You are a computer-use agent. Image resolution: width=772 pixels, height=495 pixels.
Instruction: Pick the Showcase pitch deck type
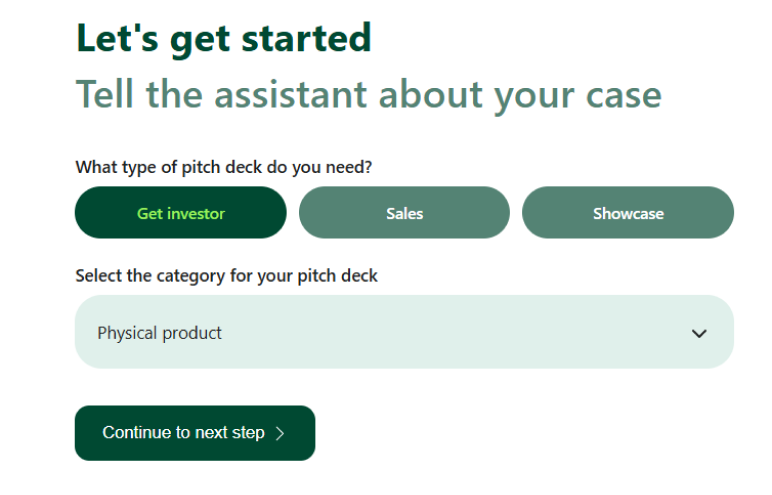click(x=628, y=212)
